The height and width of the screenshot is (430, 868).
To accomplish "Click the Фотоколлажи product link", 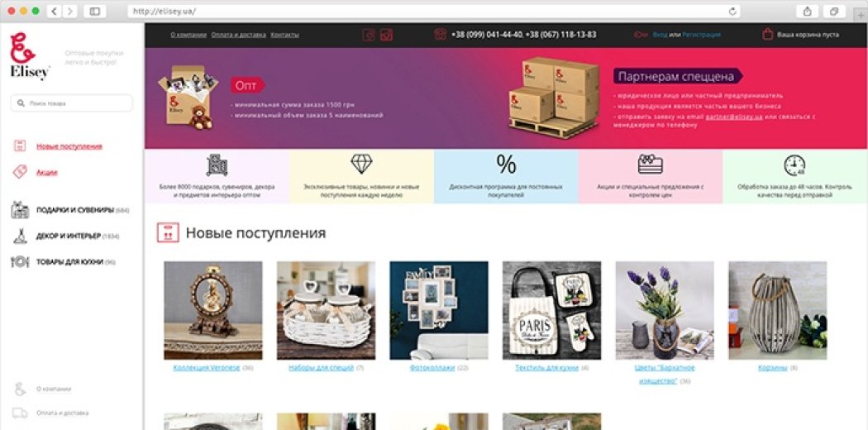I will tap(432, 367).
